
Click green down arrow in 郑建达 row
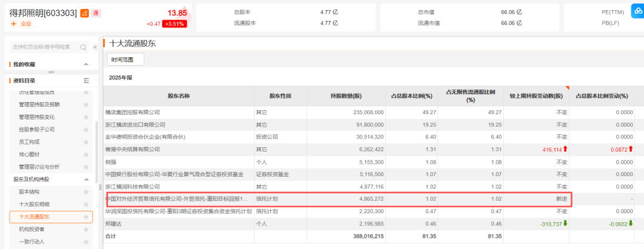click(x=566, y=223)
